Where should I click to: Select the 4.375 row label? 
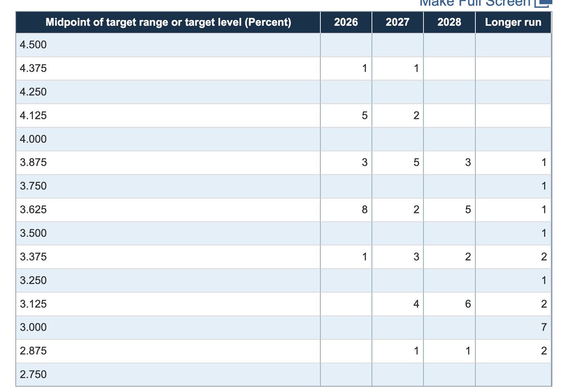[x=33, y=68]
